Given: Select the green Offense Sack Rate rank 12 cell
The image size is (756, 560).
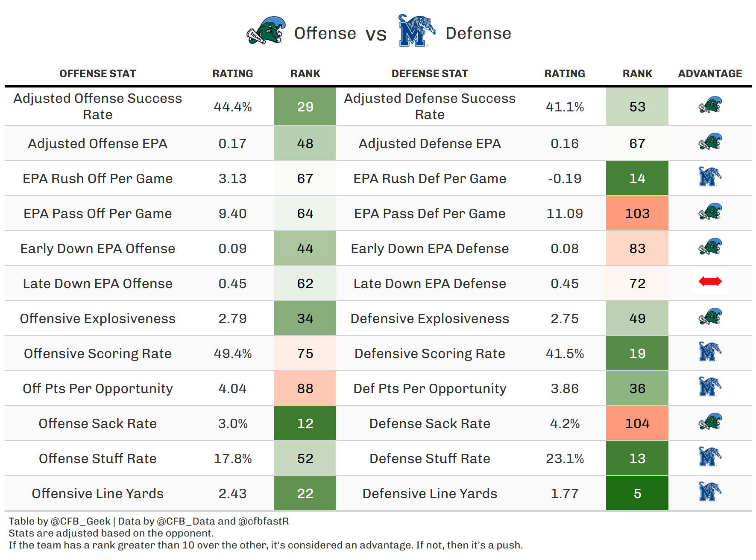Looking at the screenshot, I should (305, 423).
